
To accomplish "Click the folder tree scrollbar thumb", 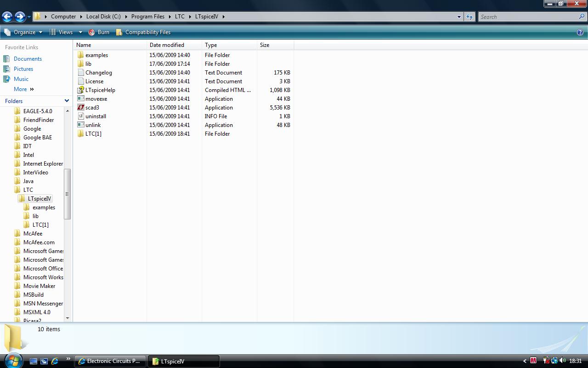I will pyautogui.click(x=67, y=194).
